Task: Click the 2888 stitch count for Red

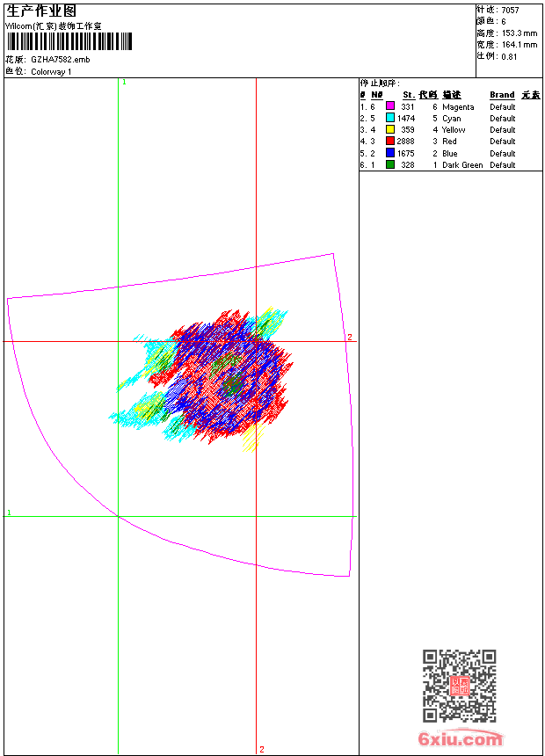Action: pos(405,142)
